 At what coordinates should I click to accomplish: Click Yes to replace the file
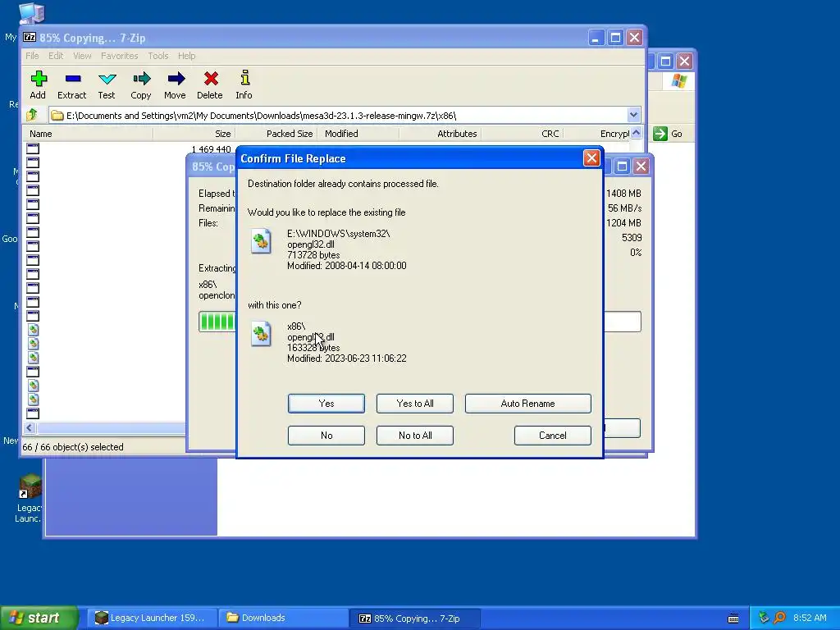[x=326, y=404]
